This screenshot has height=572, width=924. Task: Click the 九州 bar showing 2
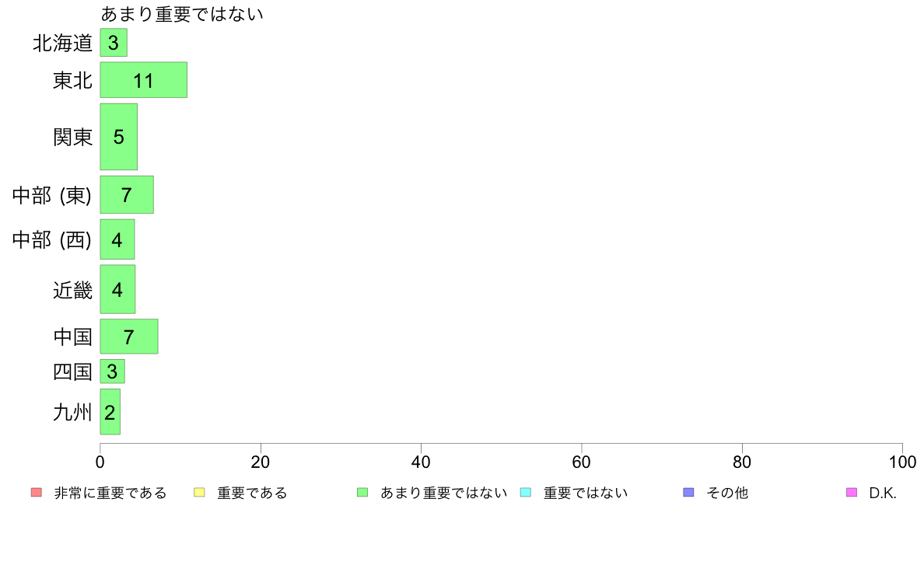[110, 412]
